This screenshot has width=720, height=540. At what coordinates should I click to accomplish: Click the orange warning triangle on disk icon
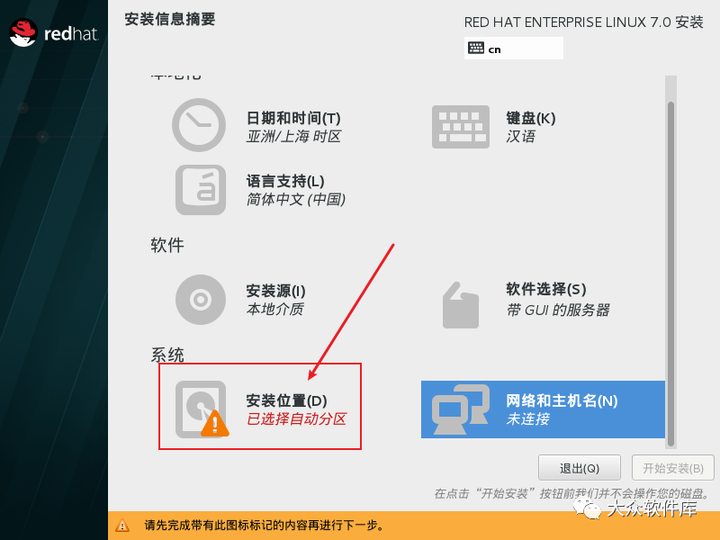pyautogui.click(x=215, y=423)
